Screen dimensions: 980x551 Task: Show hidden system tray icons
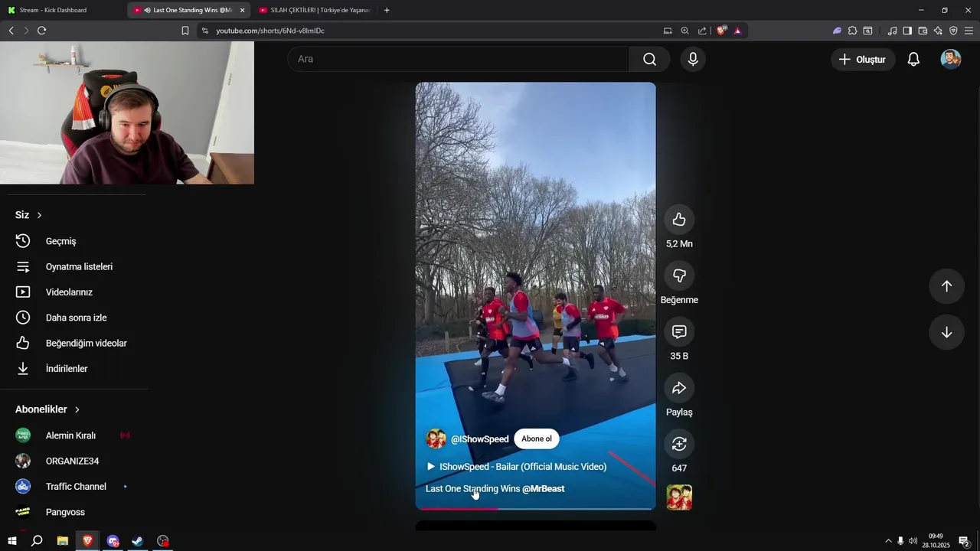pyautogui.click(x=888, y=541)
